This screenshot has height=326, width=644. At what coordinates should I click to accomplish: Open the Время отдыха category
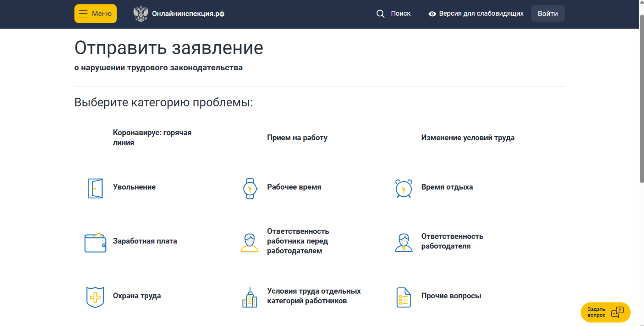tap(447, 187)
